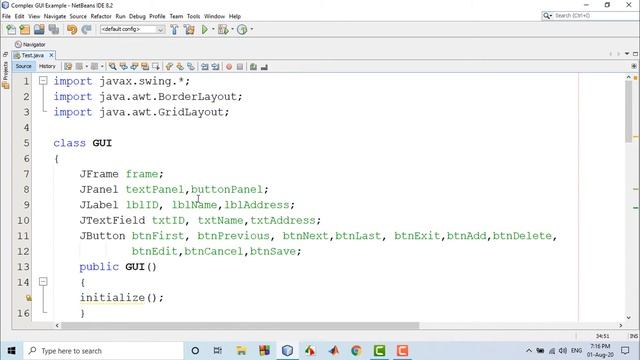Open File Explorer from the taskbar

click(x=241, y=351)
